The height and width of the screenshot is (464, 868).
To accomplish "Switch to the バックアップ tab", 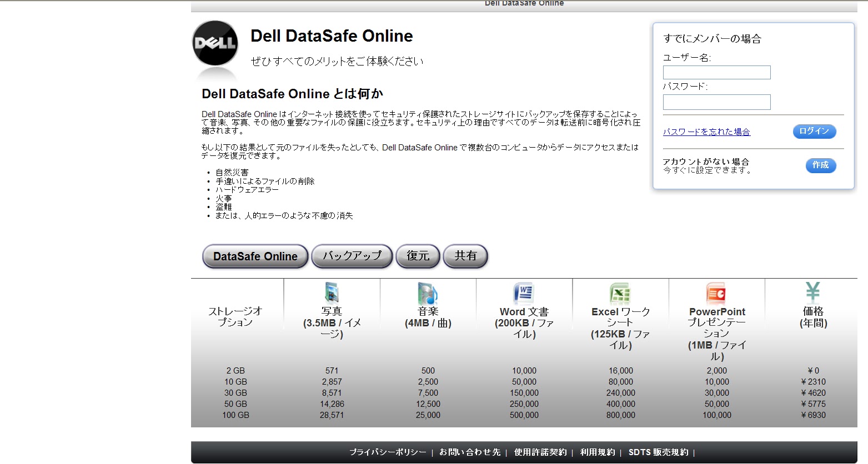I will (x=352, y=256).
